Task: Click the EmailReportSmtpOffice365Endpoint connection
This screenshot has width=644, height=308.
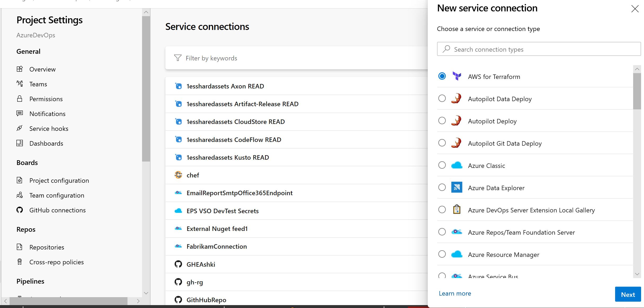Action: tap(240, 193)
